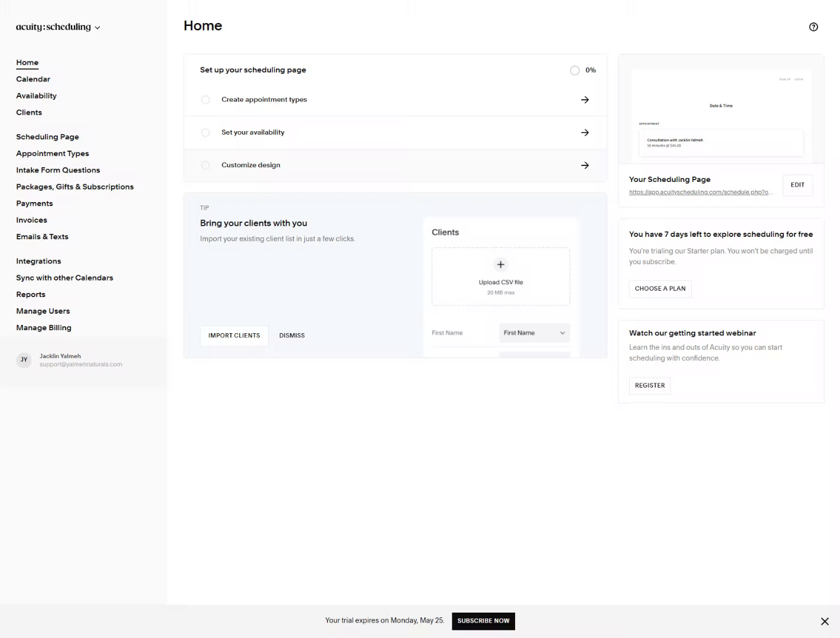
Task: Register for the getting started webinar
Action: [650, 386]
